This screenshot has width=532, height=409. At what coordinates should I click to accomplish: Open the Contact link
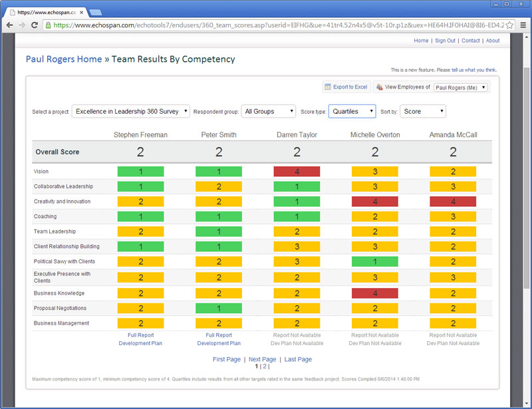pyautogui.click(x=471, y=41)
